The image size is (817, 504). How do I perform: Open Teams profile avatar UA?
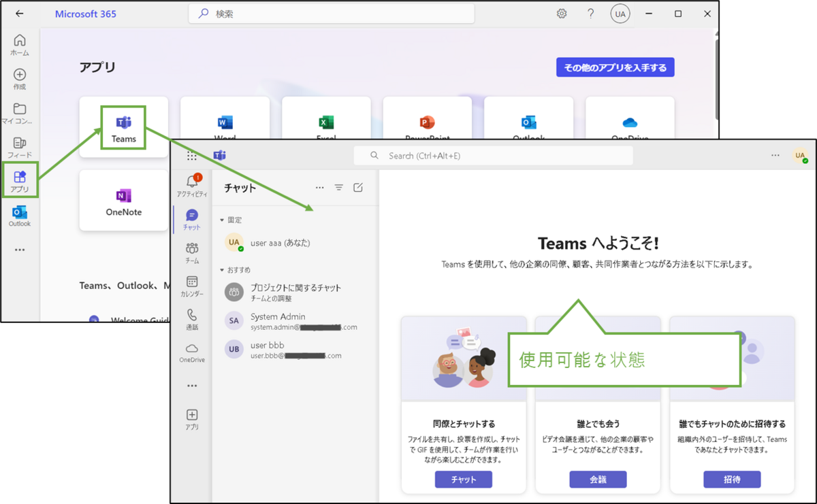point(799,156)
